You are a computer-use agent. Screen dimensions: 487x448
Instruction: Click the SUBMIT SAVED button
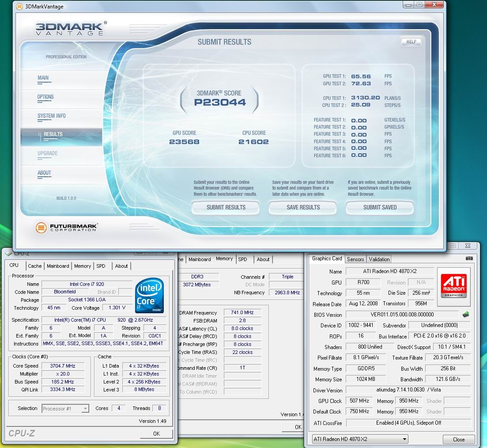(380, 207)
